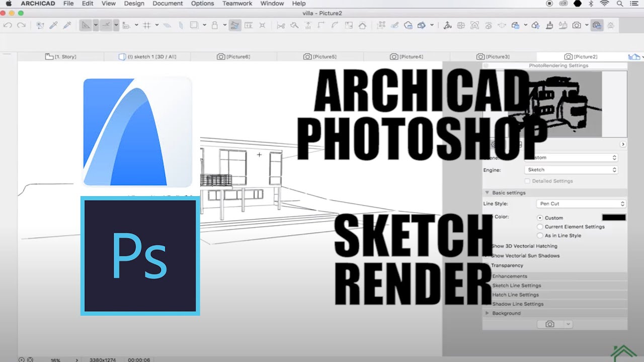Open the Engine dropdown showing Sketch
Screen dimensions: 644x362
click(x=571, y=170)
